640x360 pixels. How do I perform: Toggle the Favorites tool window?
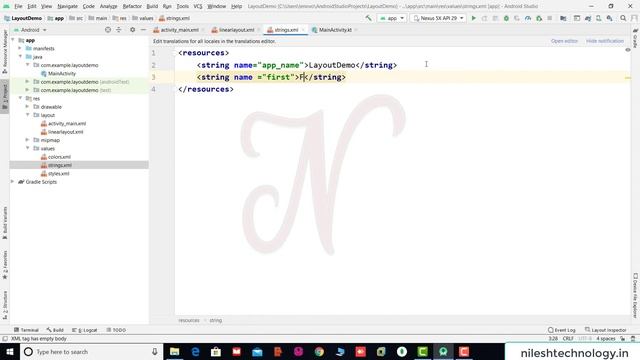(5, 265)
